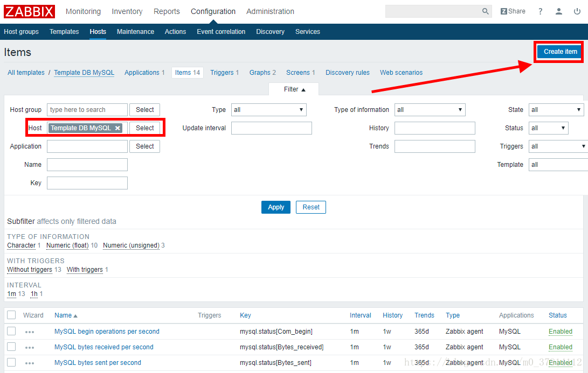The width and height of the screenshot is (588, 373).
Task: Click the Zabbix logo
Action: click(29, 12)
